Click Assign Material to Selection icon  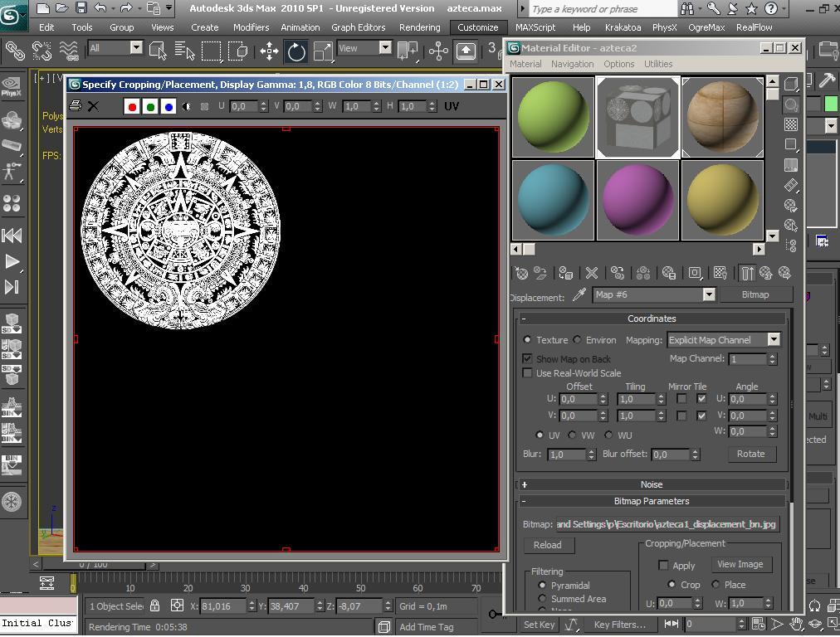pyautogui.click(x=565, y=274)
